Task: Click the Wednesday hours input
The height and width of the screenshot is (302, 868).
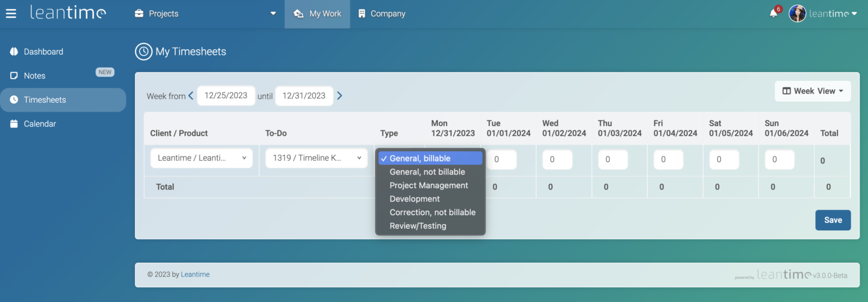Action: pos(557,160)
